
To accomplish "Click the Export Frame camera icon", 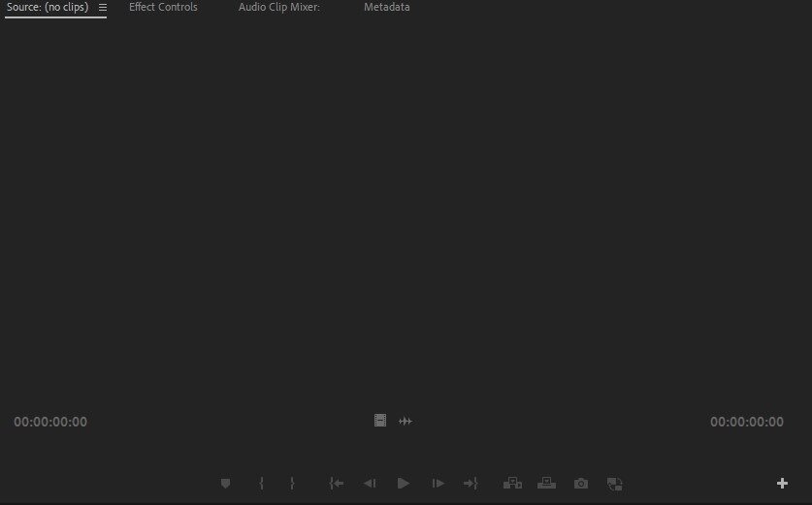I will (581, 484).
